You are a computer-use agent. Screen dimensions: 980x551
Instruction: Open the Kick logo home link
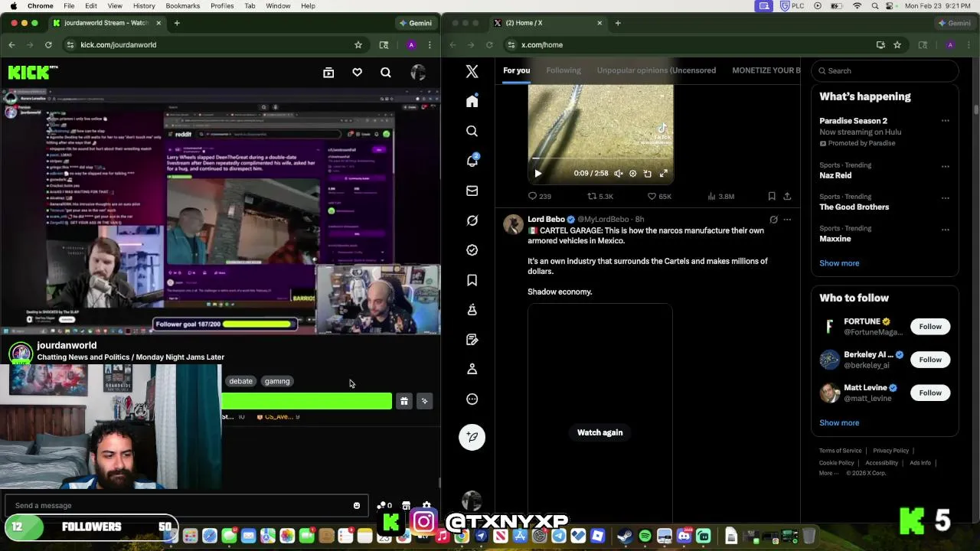[32, 73]
